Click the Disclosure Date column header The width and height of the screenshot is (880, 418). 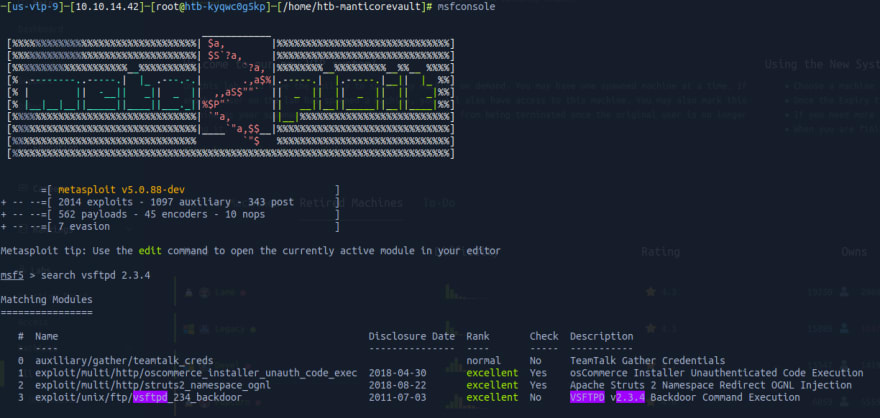pyautogui.click(x=411, y=336)
